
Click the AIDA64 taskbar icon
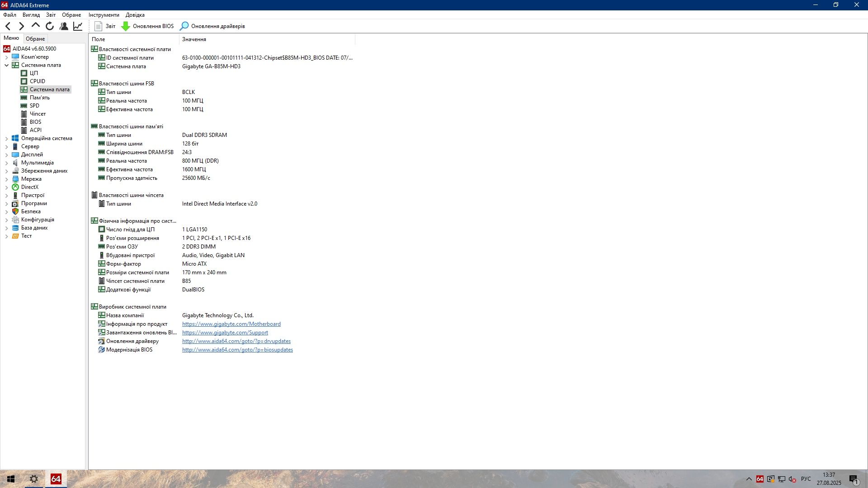(56, 479)
